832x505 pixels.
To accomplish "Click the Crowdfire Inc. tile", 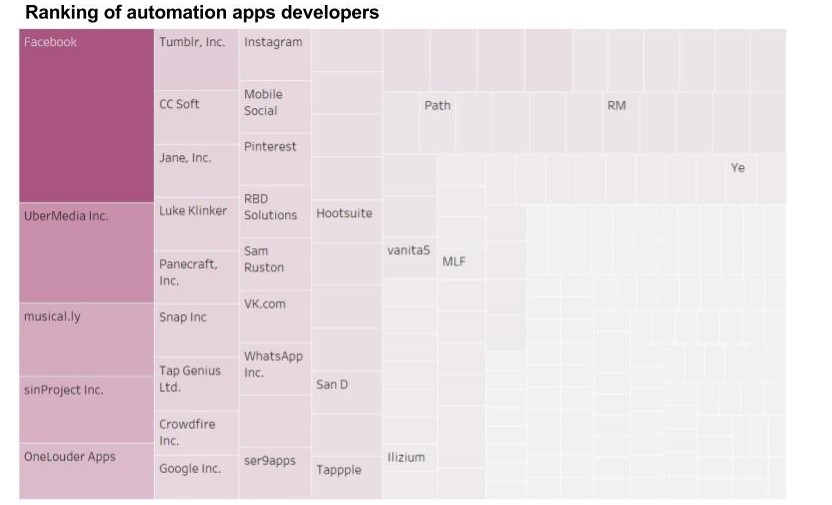I will point(196,432).
